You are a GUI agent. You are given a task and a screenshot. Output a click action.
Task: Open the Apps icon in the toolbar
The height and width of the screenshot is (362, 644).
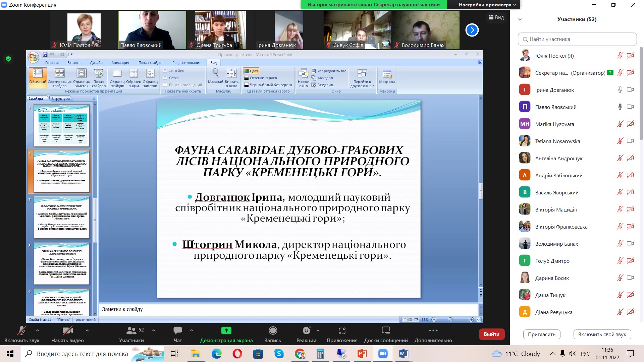[x=342, y=331]
